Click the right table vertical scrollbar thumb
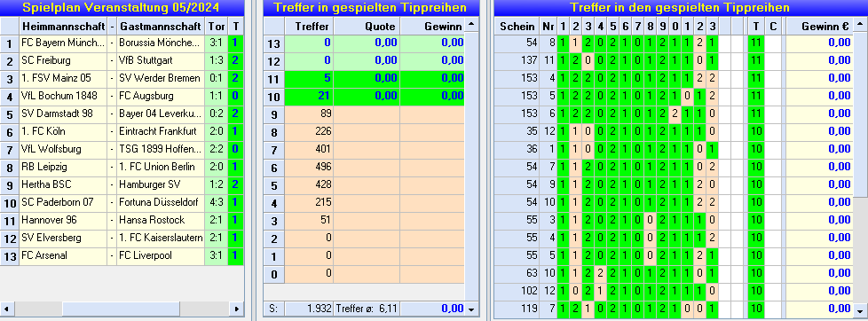Viewport: 868px width, 321px height. coord(860,114)
